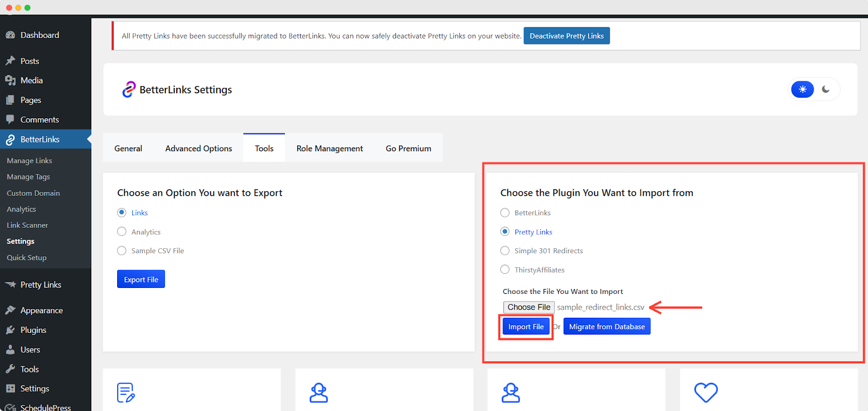
Task: Select the Analytics export radio option
Action: (x=122, y=232)
